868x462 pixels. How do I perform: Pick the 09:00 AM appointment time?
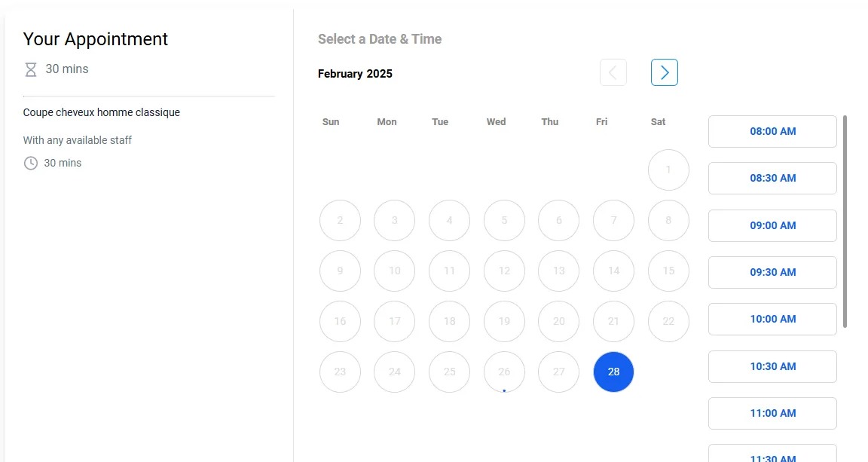point(773,225)
